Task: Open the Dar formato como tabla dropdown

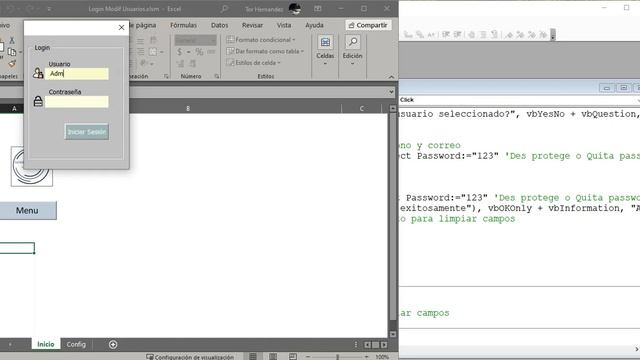Action: [265, 51]
